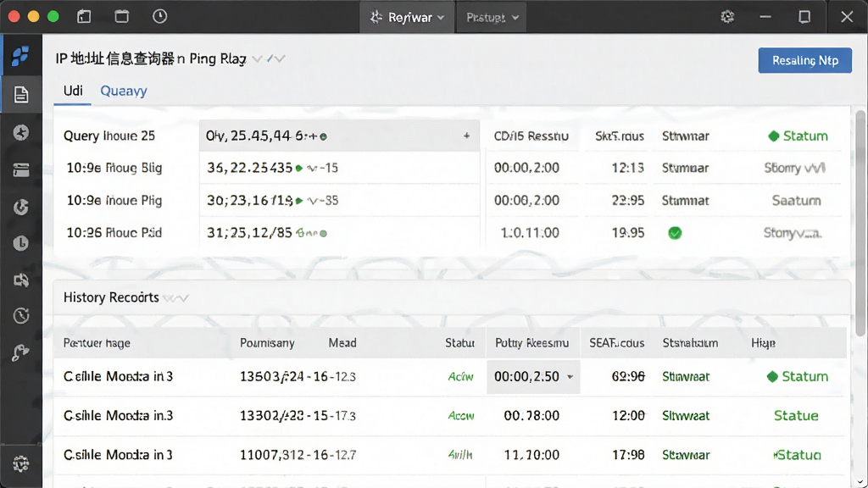Toggle the sidebar layout icon beside the traffic lights
Viewport: 868px width, 488px height.
[84, 17]
